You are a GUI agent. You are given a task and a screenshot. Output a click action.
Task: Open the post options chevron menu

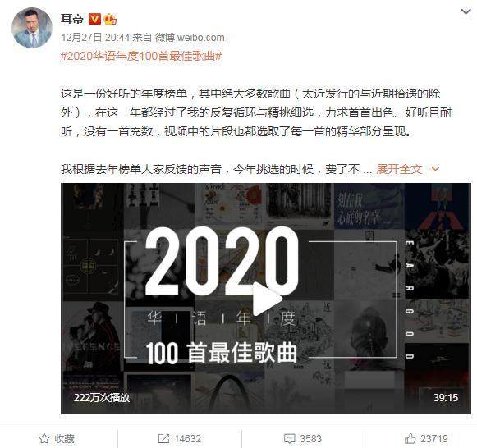click(466, 11)
